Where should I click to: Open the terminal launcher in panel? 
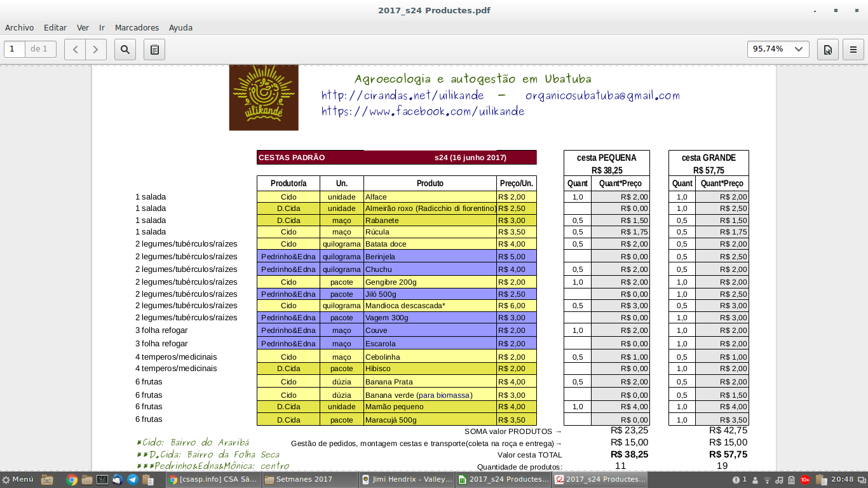coord(102,480)
